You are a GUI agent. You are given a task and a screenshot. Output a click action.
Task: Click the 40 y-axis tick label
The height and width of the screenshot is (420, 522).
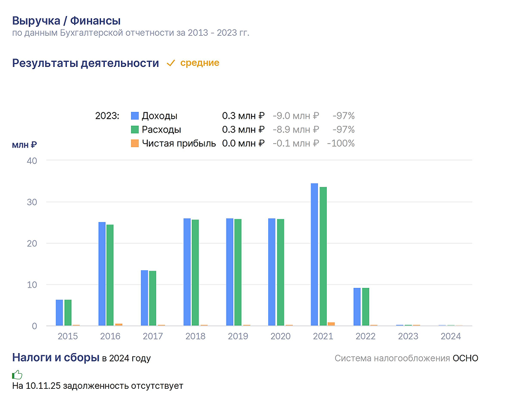pyautogui.click(x=32, y=160)
